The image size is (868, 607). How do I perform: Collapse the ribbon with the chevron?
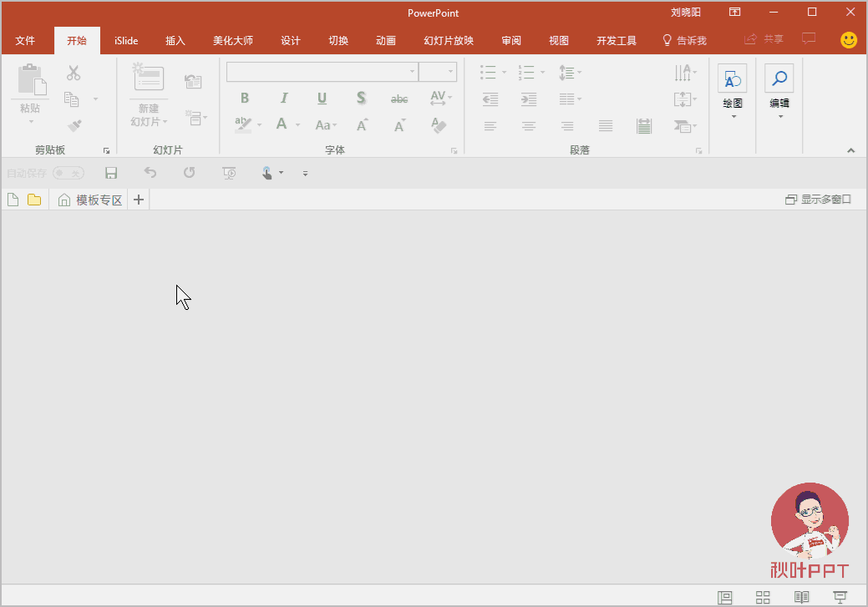850,150
